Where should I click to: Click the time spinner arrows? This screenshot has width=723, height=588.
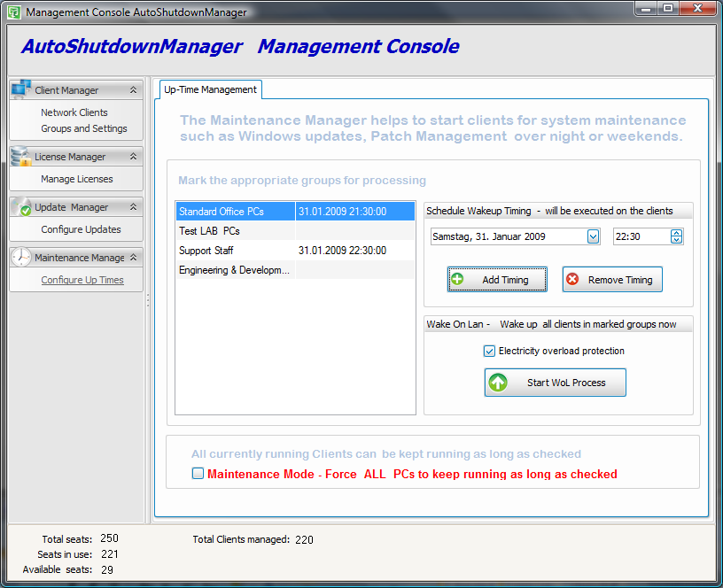(x=676, y=236)
